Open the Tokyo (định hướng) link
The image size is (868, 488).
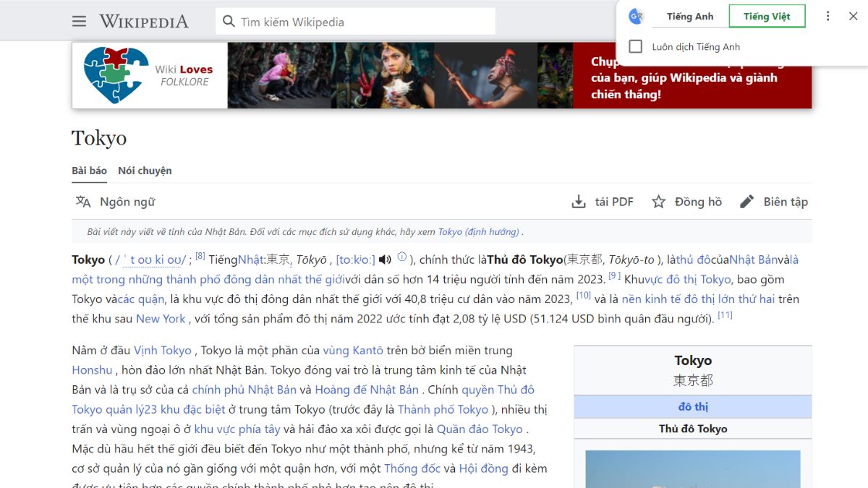pos(479,232)
